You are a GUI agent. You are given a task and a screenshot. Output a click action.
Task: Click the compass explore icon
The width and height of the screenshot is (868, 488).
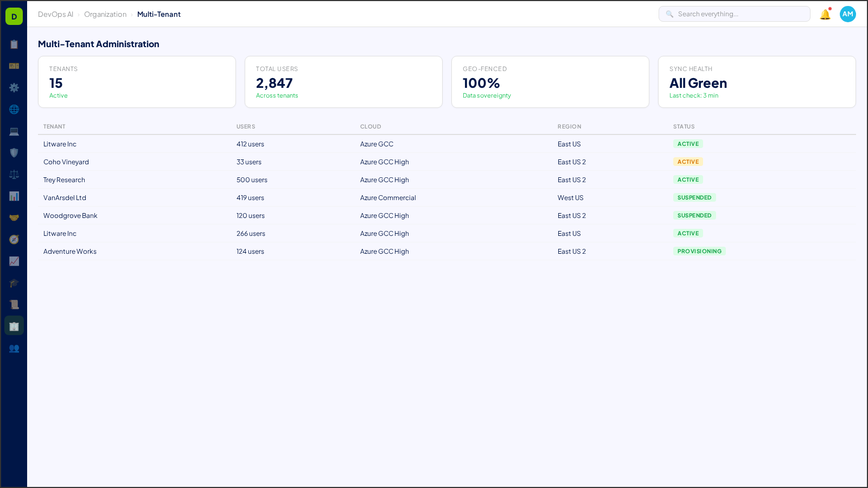click(x=14, y=239)
